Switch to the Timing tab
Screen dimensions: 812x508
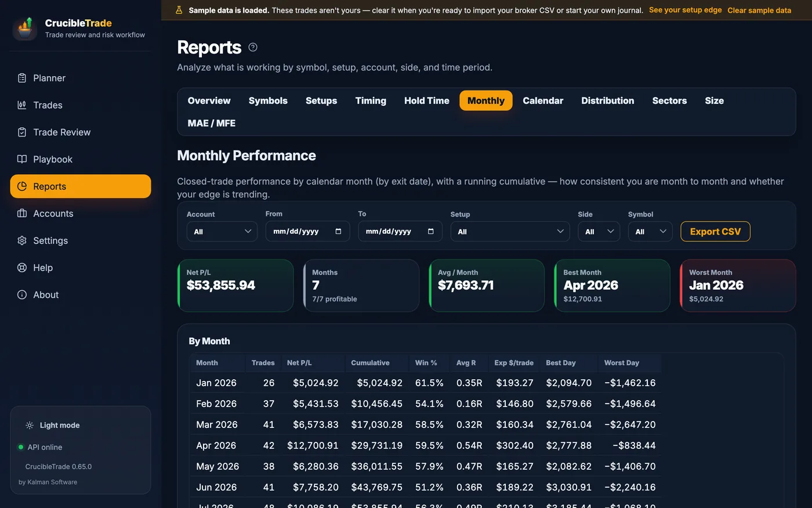point(371,100)
